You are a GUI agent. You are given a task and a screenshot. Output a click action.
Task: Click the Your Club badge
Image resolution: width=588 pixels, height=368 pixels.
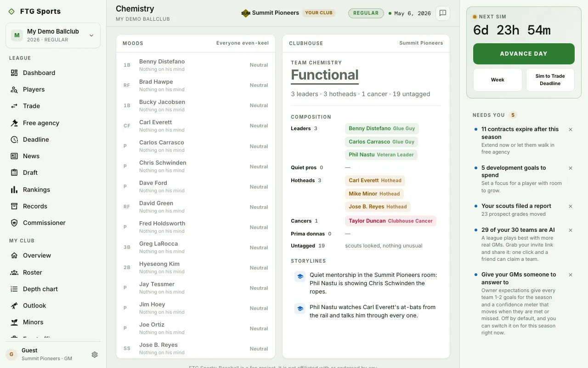[319, 13]
